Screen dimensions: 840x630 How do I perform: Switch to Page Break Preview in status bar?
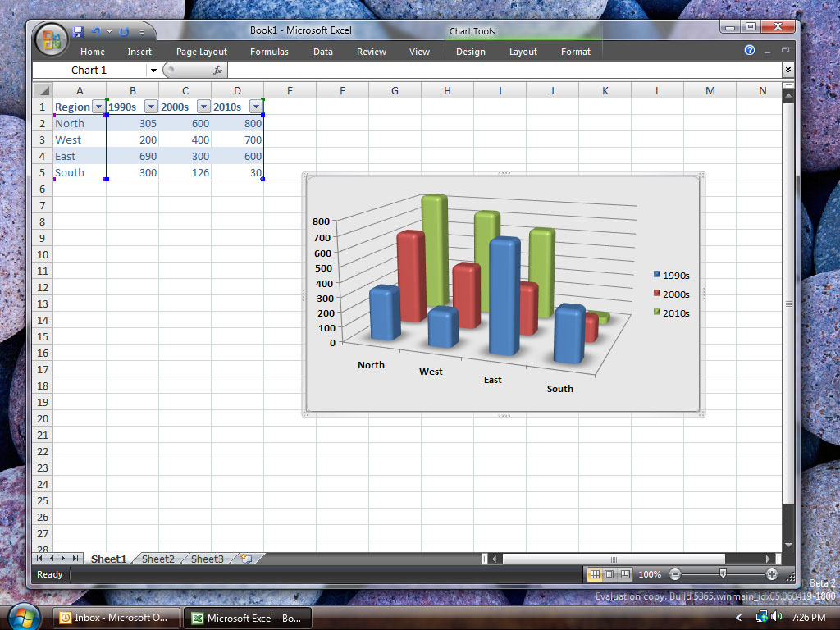point(624,574)
